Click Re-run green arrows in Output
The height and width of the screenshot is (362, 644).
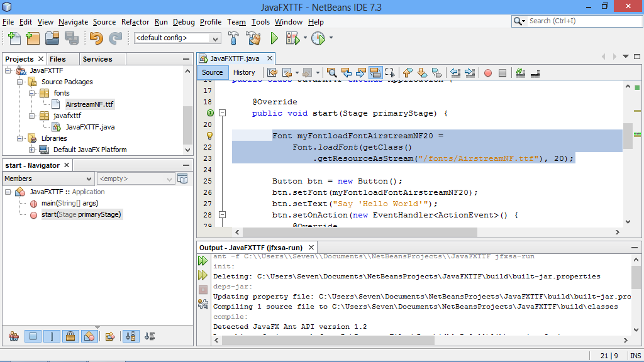[x=203, y=260]
